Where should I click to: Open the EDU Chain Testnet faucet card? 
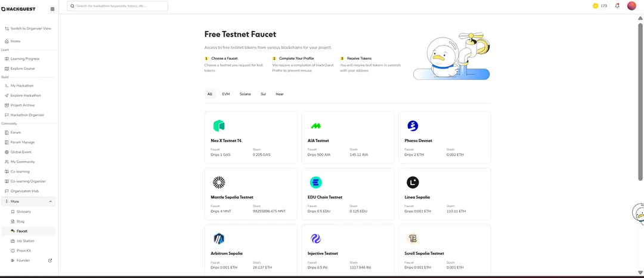tap(348, 194)
